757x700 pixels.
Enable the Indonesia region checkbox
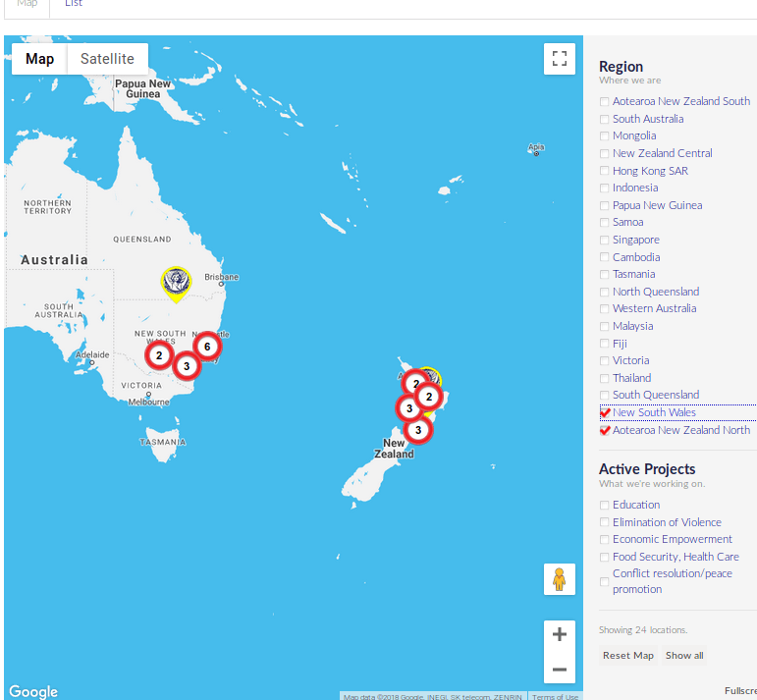[604, 188]
